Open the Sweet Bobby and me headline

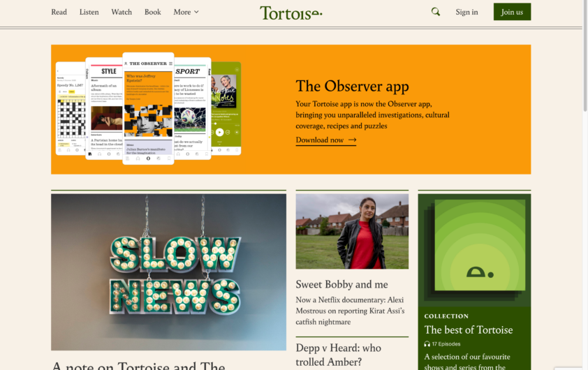pyautogui.click(x=341, y=284)
